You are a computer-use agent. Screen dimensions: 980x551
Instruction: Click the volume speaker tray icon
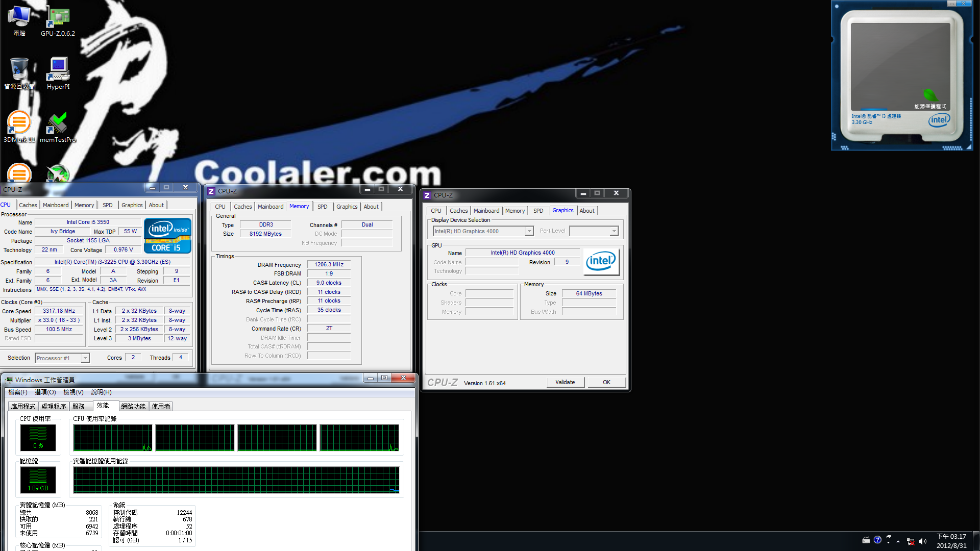(x=922, y=541)
